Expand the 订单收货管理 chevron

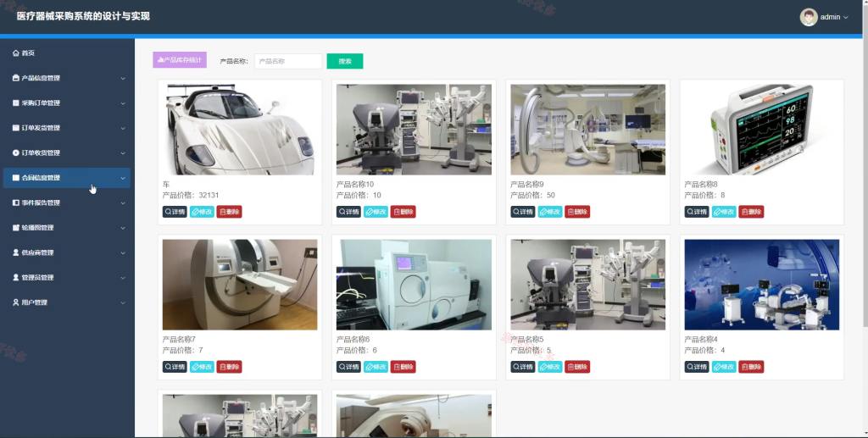(123, 153)
